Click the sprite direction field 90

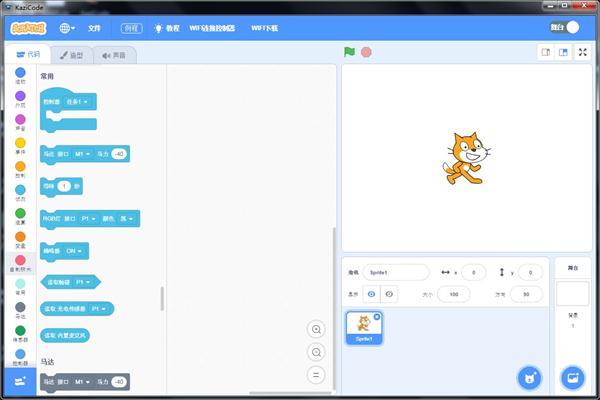(526, 294)
